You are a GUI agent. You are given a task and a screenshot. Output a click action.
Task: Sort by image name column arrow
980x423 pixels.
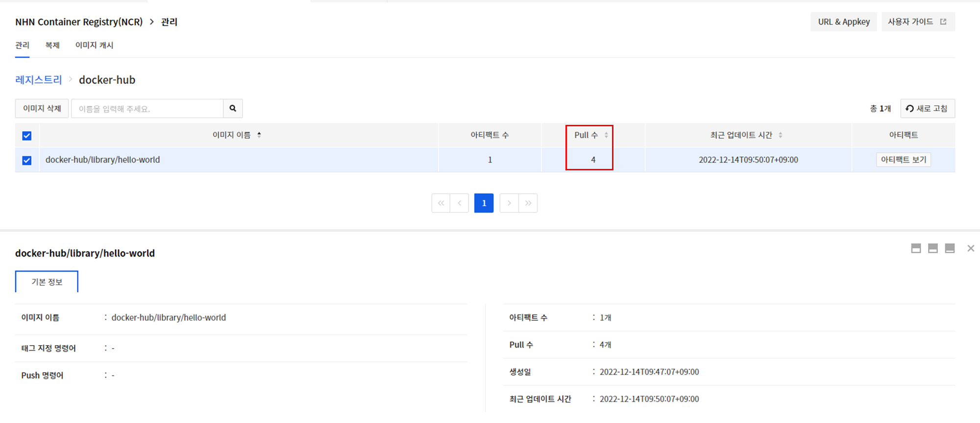tap(259, 135)
